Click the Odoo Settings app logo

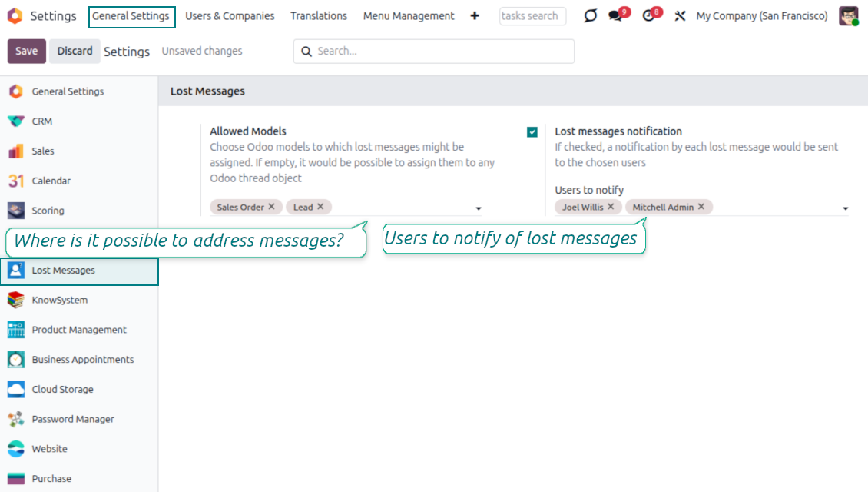tap(15, 16)
